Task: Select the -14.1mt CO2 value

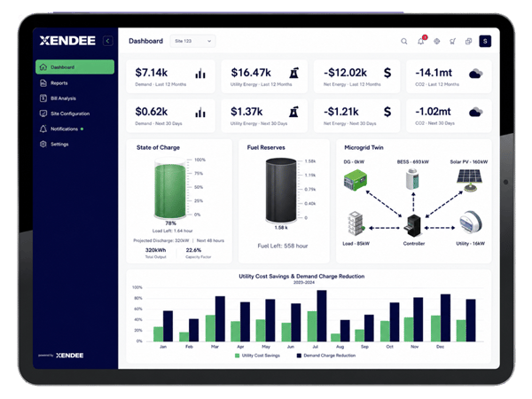Action: (434, 73)
